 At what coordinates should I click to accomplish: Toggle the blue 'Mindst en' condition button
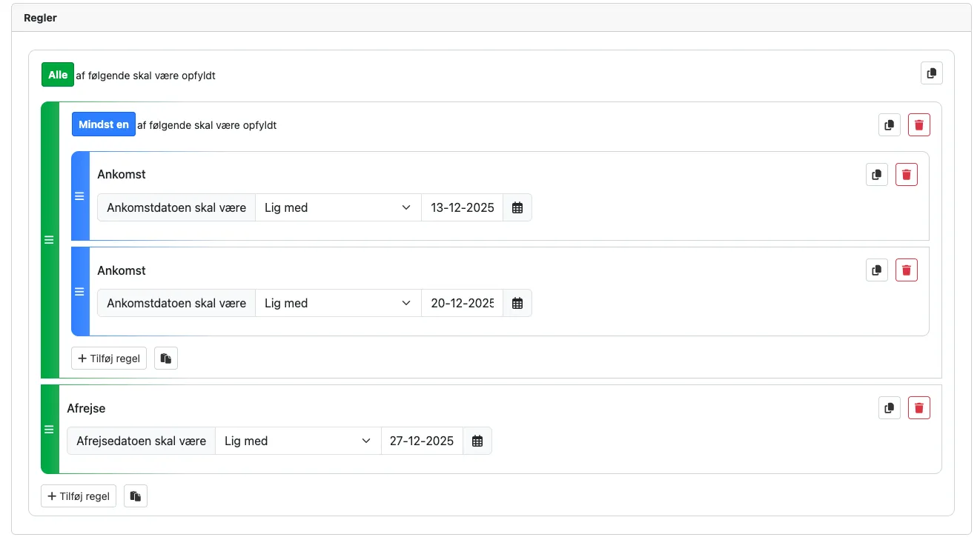104,124
